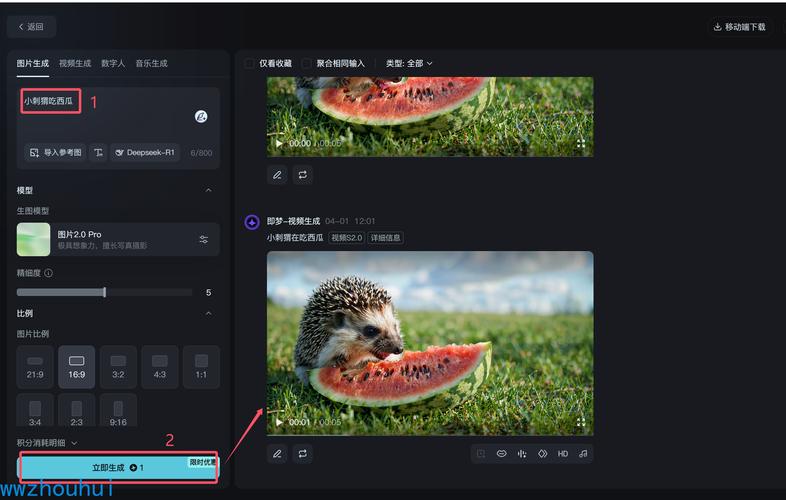Select the 3:2 aspect ratio
Image resolution: width=786 pixels, height=500 pixels.
tap(118, 367)
